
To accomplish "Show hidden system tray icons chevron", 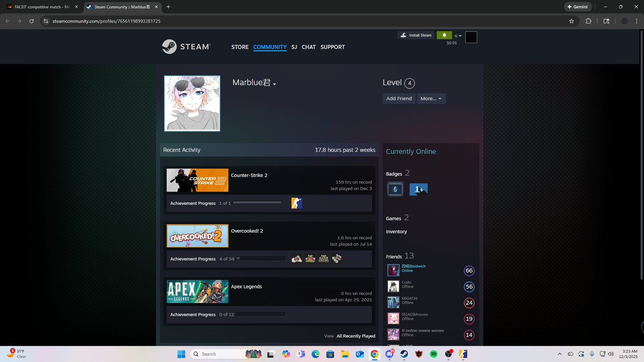I will tap(560, 354).
